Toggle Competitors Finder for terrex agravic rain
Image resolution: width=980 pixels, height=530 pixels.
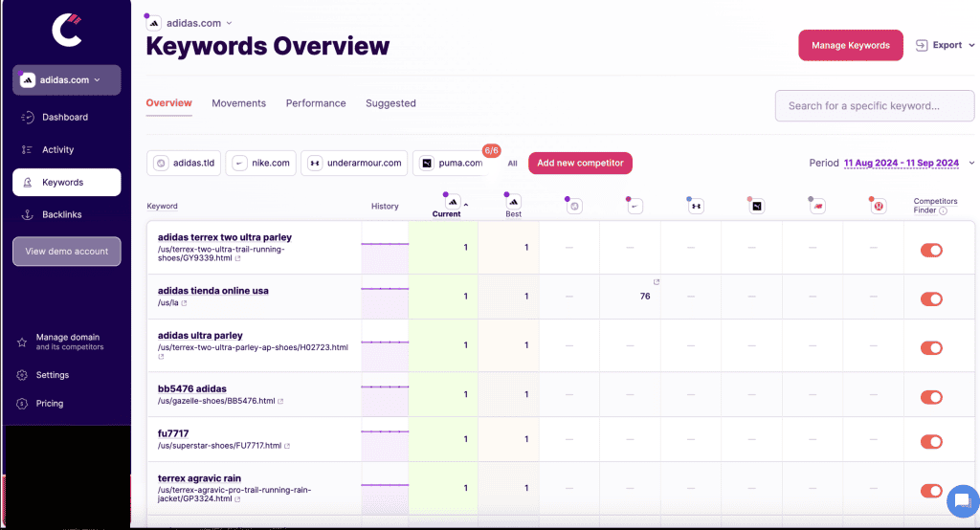click(x=931, y=491)
